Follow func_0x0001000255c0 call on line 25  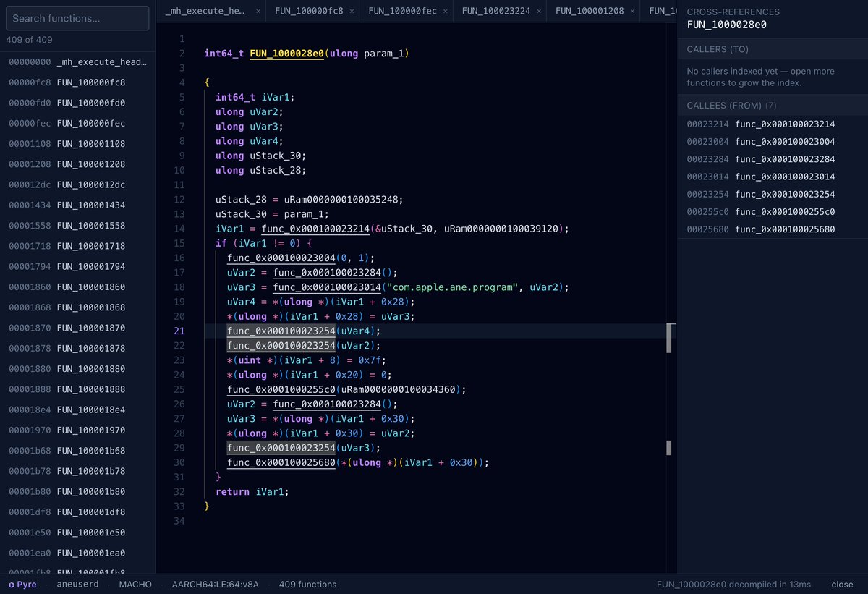[283, 389]
